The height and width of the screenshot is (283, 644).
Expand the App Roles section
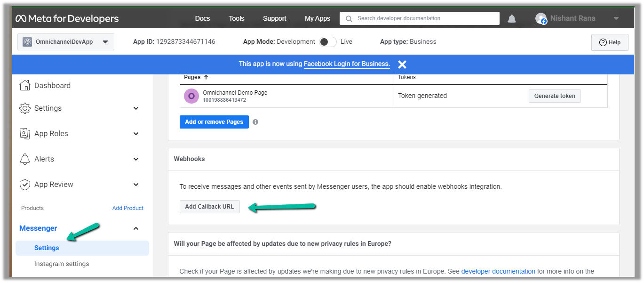136,134
